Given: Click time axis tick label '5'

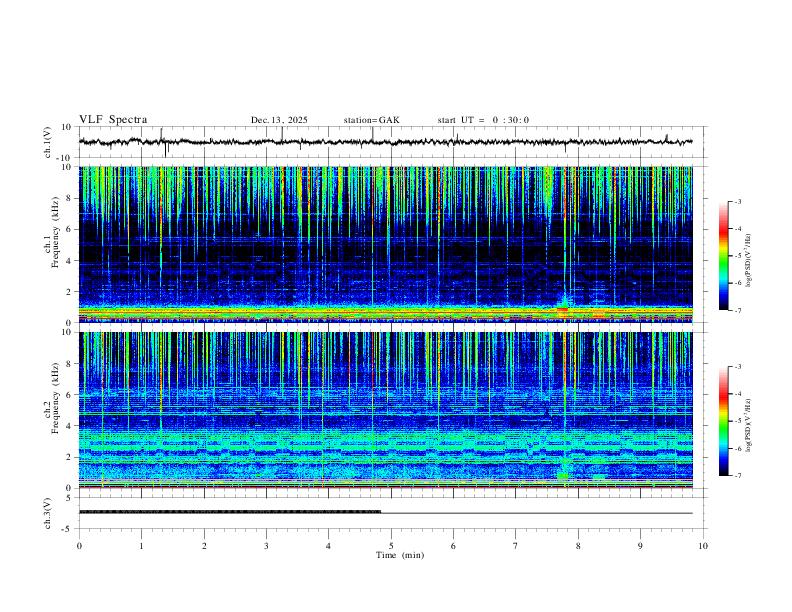Looking at the screenshot, I should (391, 546).
